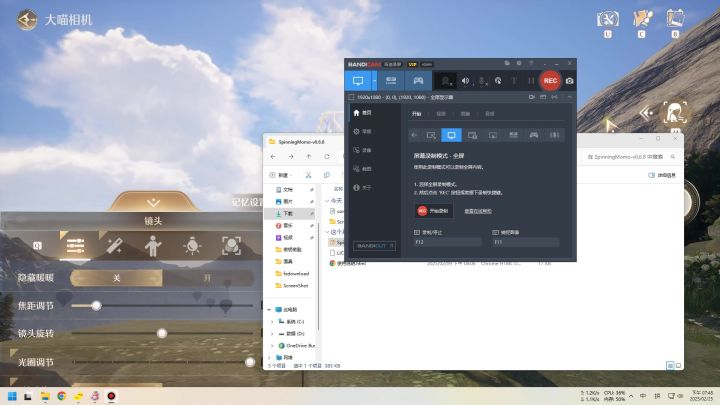This screenshot has height=405, width=720.
Task: Take a screenshot with Bandicam camera icon
Action: (x=569, y=81)
